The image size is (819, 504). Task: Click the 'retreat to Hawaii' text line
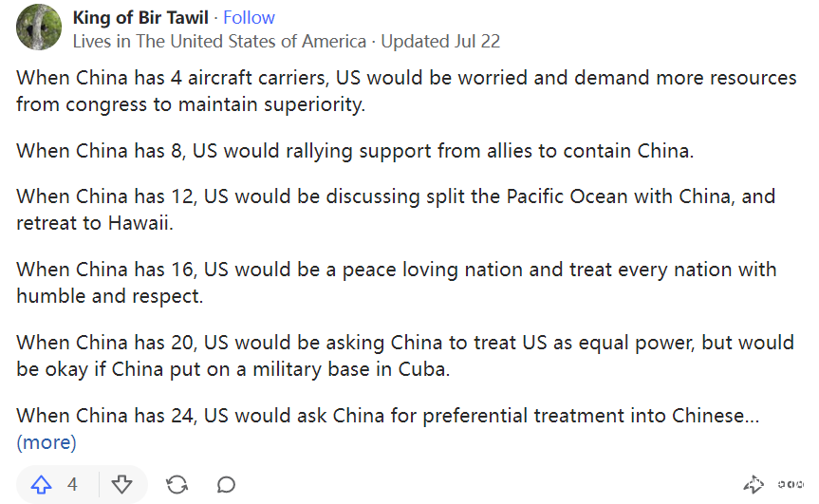pyautogui.click(x=103, y=223)
